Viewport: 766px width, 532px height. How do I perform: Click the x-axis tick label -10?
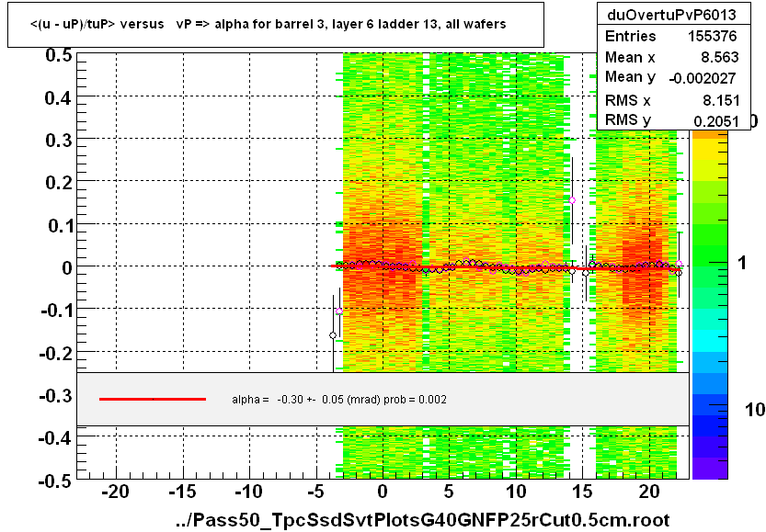tap(249, 492)
